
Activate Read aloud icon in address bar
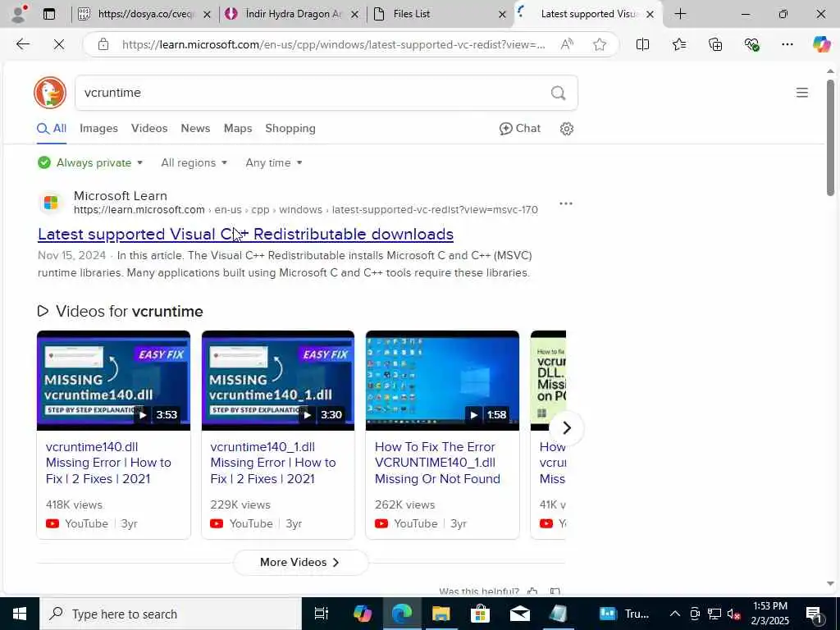[567, 44]
